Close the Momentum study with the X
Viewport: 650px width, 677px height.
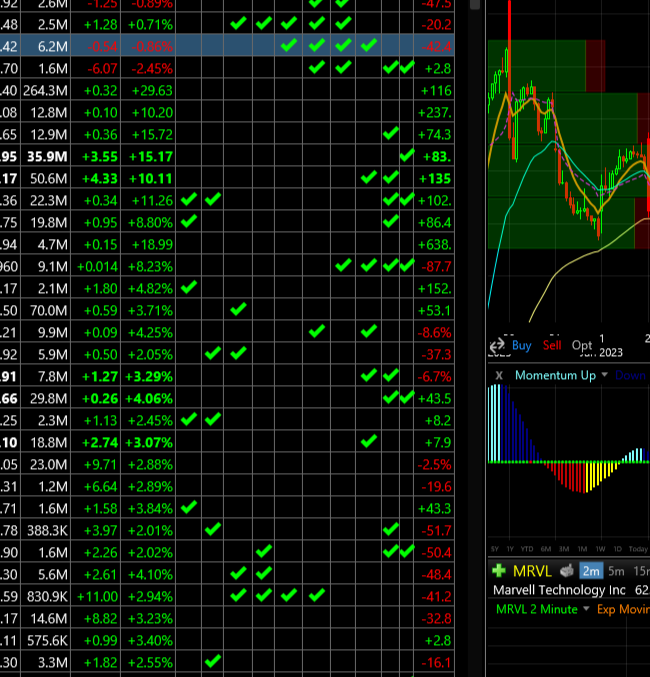click(499, 375)
